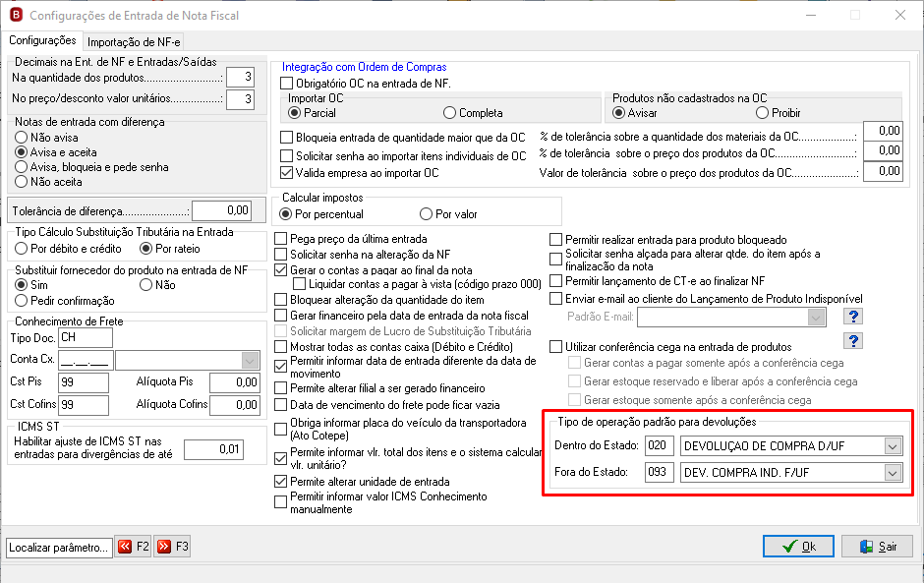This screenshot has width=924, height=583.
Task: Enable Obrigatório OC na entrada de NF
Action: pyautogui.click(x=286, y=84)
